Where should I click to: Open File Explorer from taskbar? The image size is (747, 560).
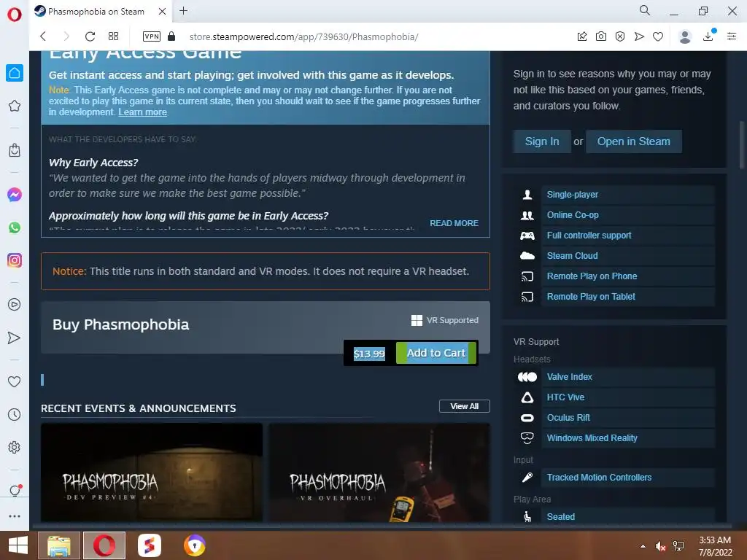[59, 545]
